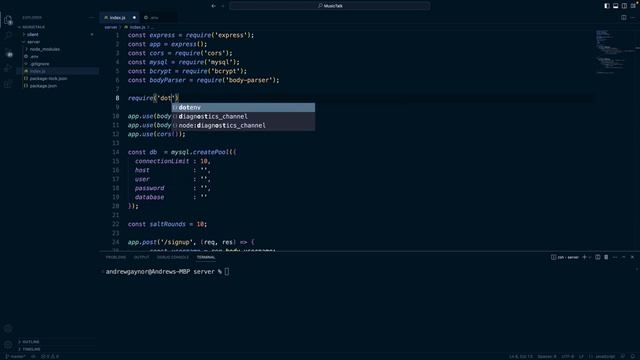Open the Accounts icon in activity bar
Viewport: 640px width, 360px height.
coord(8,329)
